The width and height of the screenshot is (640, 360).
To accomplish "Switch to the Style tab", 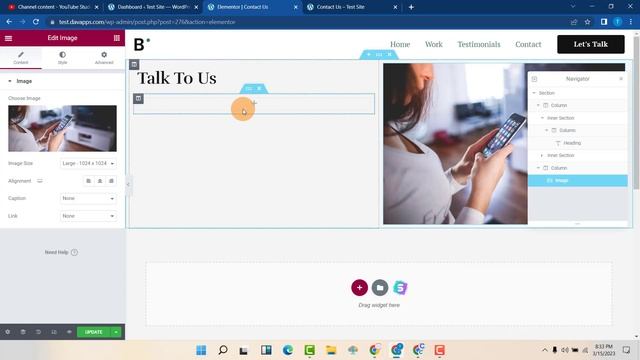I will pos(62,58).
